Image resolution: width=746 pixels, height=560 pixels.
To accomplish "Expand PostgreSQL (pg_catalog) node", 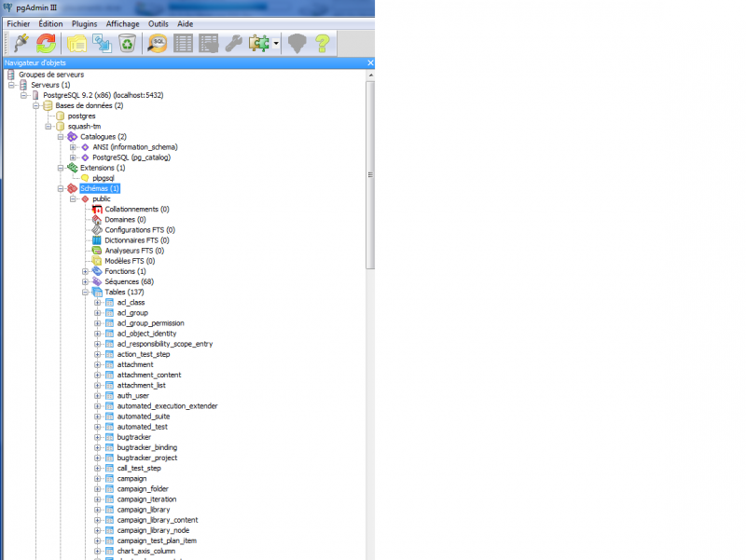I will 73,157.
